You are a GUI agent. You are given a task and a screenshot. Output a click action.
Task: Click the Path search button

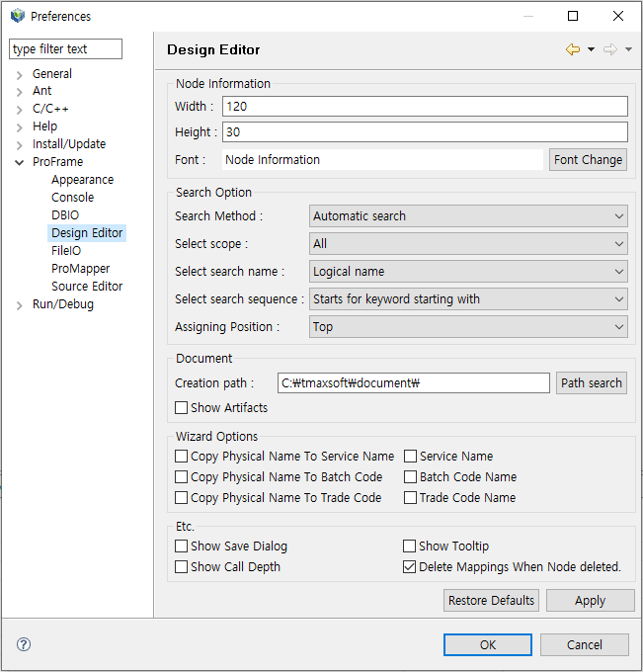coord(591,383)
